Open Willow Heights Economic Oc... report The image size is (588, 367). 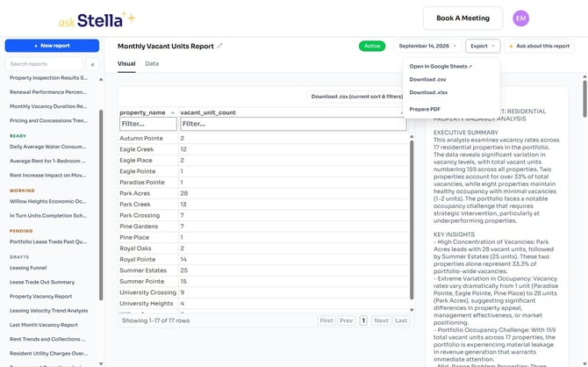click(47, 202)
